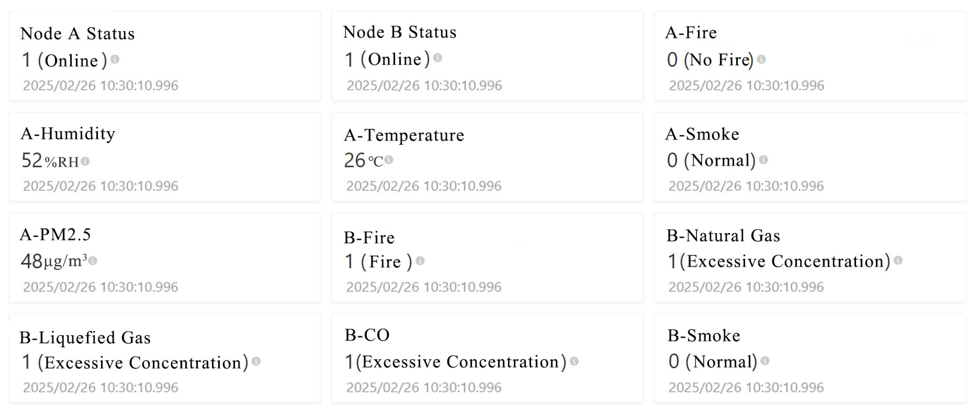Viewport: 980px width, 415px height.
Task: Open the Node A Status title
Action: [77, 34]
